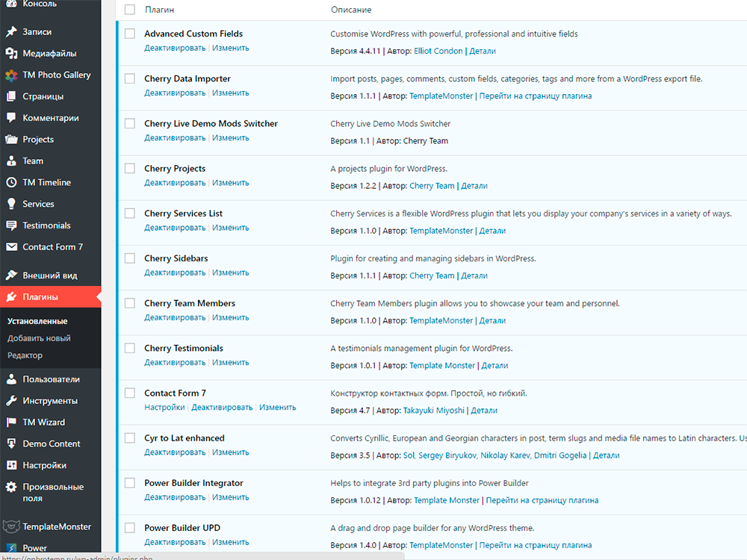Image resolution: width=747 pixels, height=560 pixels.
Task: Click the gear icon beside Произвольные поля
Action: pos(11,487)
